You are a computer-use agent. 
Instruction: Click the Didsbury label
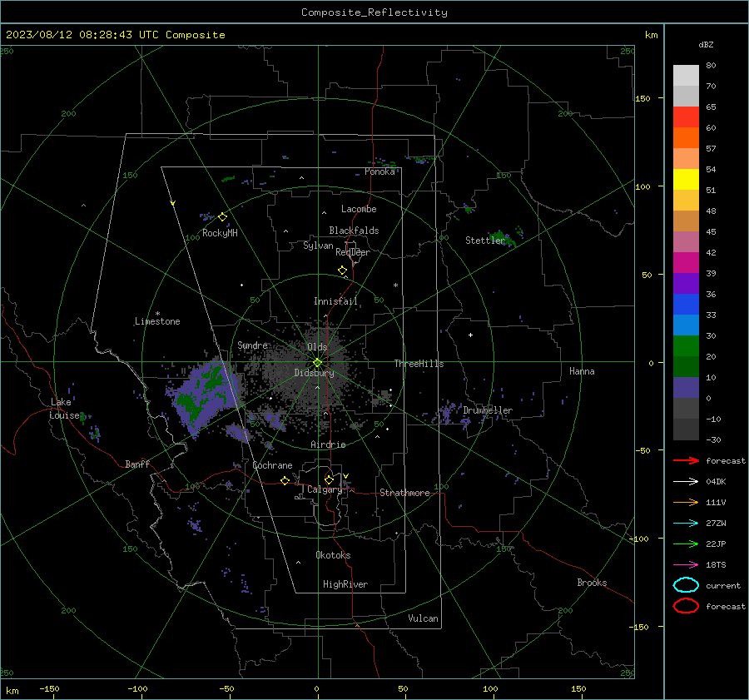(x=314, y=373)
